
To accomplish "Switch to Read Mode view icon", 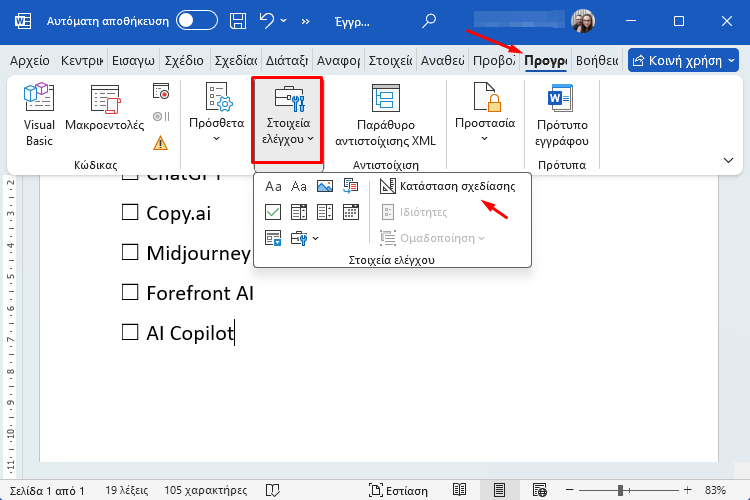I will coord(459,490).
